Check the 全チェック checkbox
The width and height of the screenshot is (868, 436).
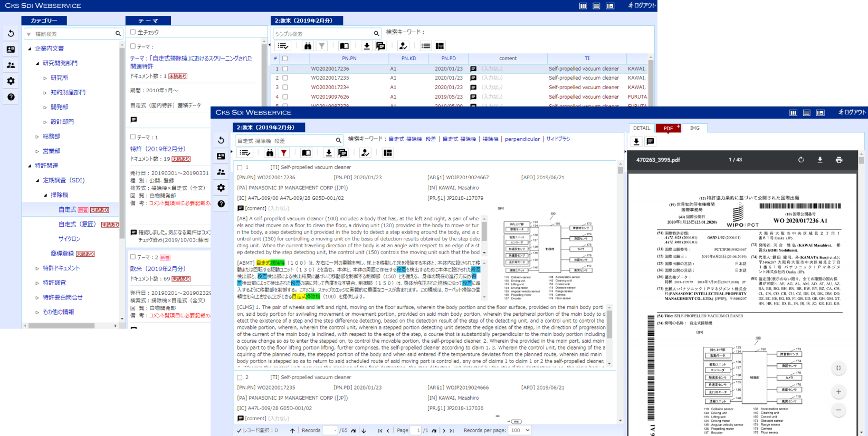[x=133, y=32]
